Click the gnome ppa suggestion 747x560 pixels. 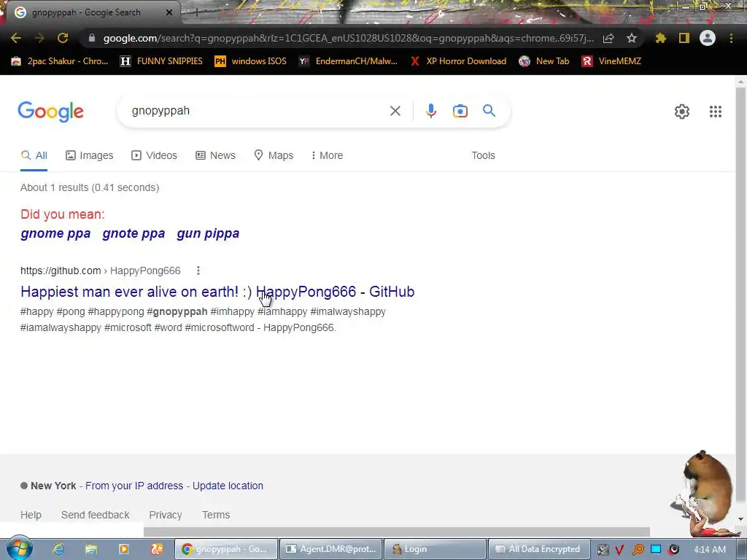point(55,233)
